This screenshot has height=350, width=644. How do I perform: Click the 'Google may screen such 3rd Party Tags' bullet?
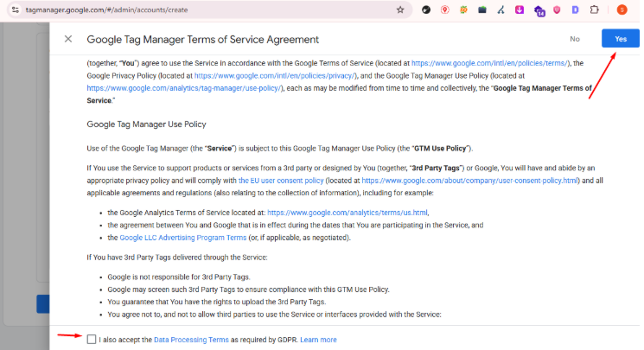coord(248,290)
